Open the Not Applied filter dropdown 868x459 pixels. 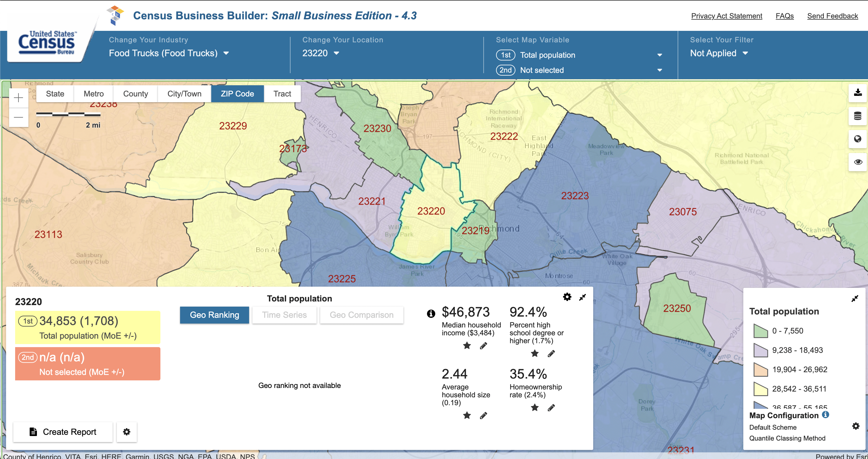(x=719, y=53)
